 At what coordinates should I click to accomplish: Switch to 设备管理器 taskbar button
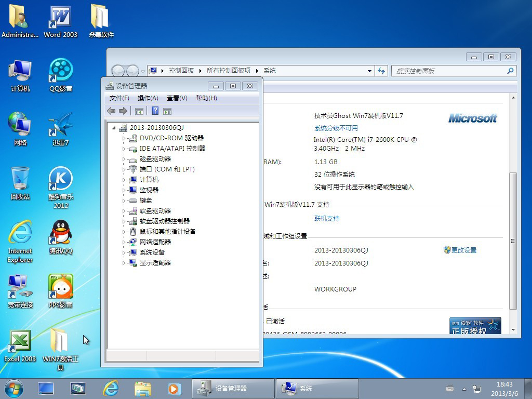pos(233,389)
